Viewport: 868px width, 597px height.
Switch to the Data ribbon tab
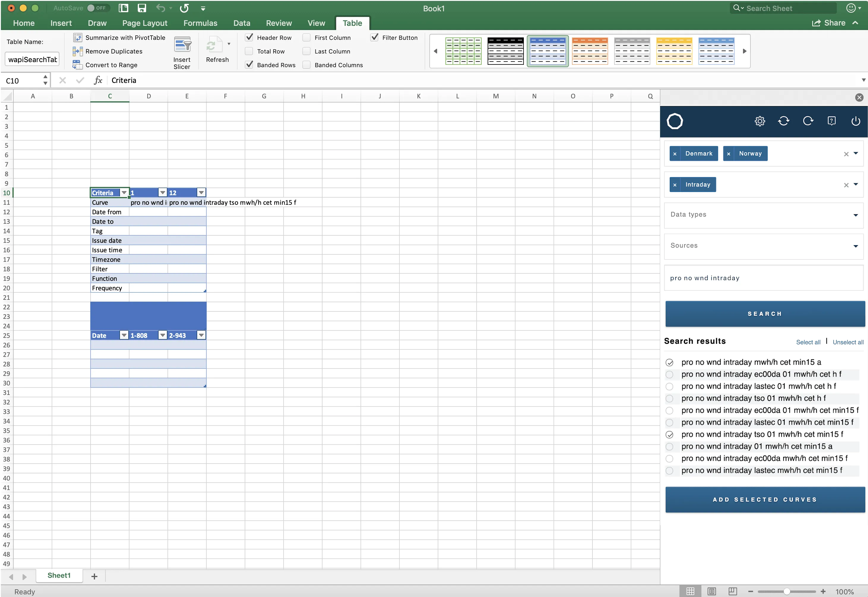tap(241, 23)
